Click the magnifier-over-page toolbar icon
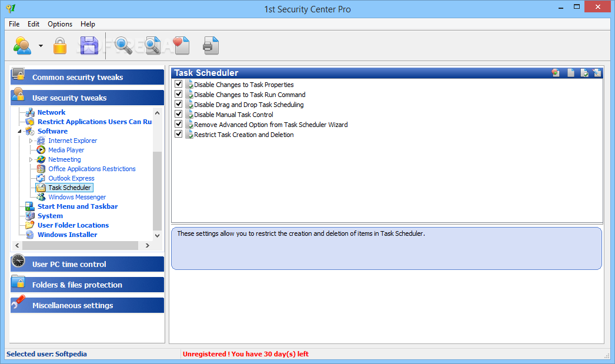The width and height of the screenshot is (615, 364). pos(152,45)
